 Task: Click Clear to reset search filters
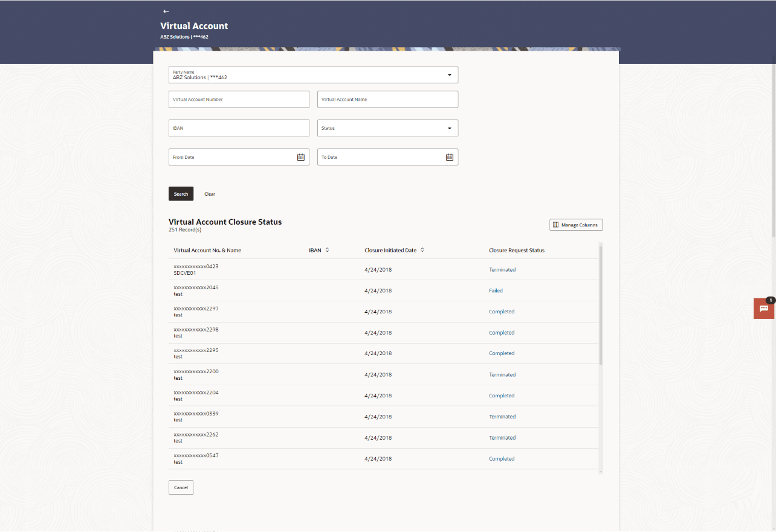(x=210, y=193)
